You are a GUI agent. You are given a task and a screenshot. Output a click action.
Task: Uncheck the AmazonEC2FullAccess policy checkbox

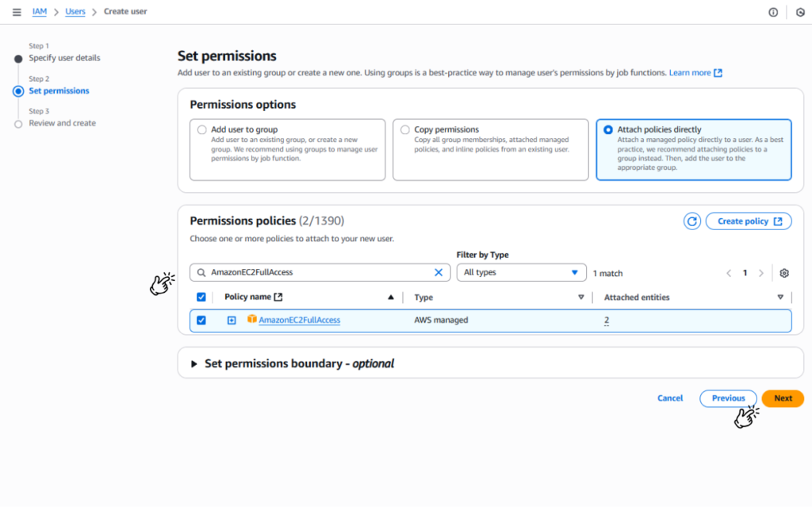coord(201,321)
